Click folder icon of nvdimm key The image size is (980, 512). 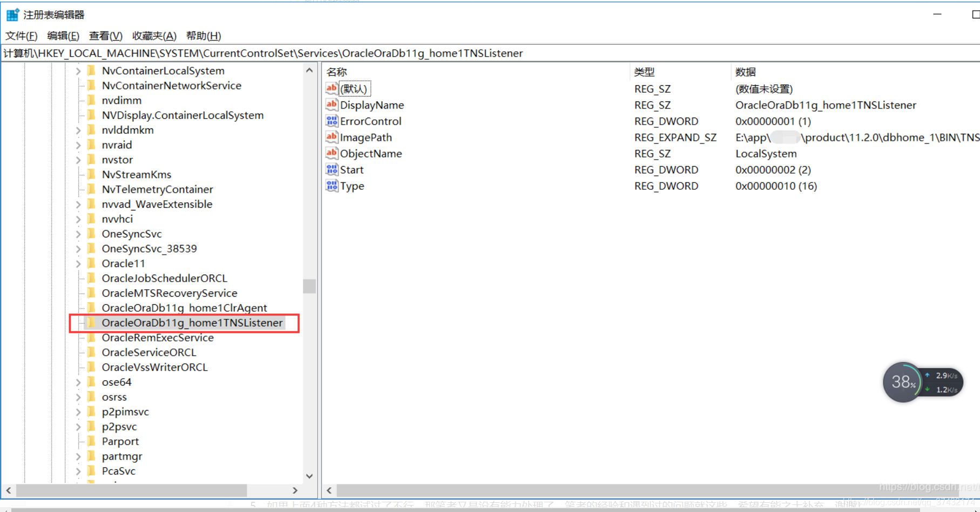pyautogui.click(x=91, y=100)
